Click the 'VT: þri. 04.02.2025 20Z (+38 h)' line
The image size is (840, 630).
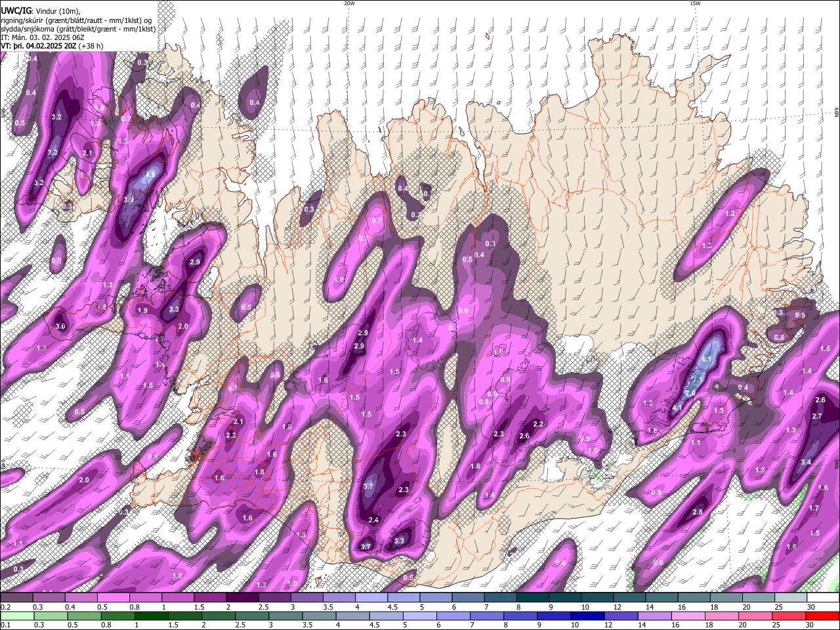click(x=52, y=47)
